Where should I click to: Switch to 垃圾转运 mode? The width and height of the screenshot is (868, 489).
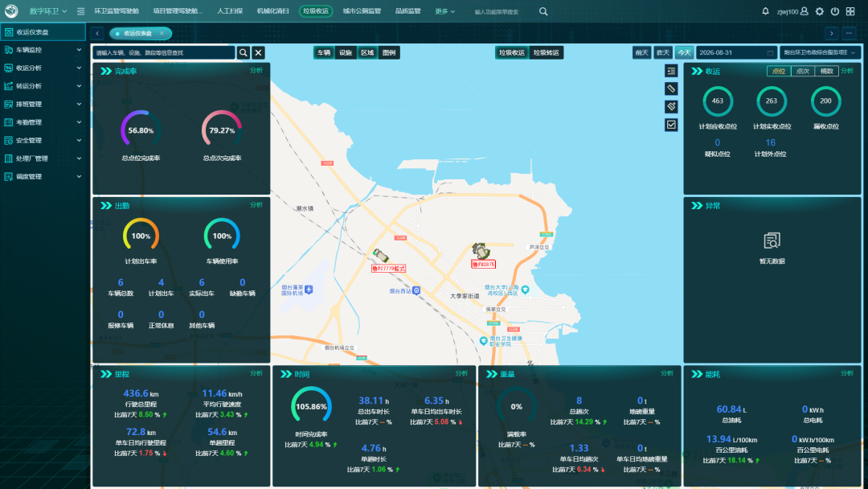pyautogui.click(x=546, y=52)
